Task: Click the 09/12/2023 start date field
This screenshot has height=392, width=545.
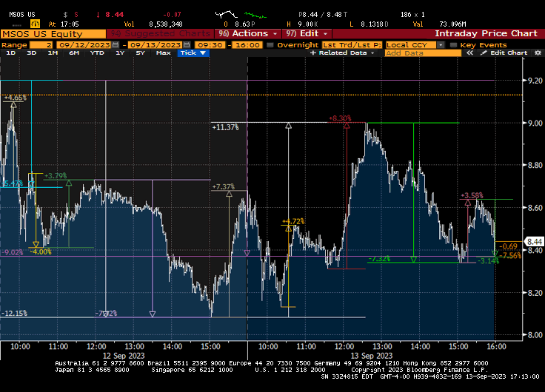Action: pyautogui.click(x=84, y=45)
